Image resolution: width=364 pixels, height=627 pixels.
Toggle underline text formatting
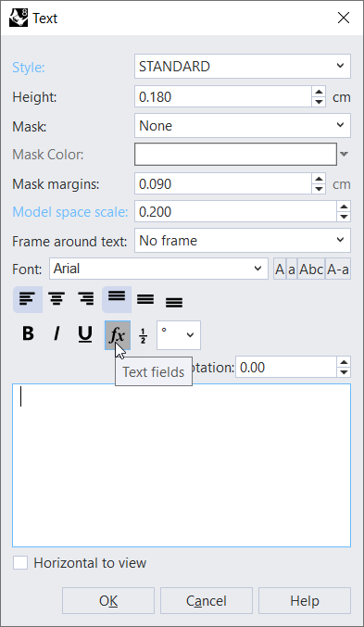click(85, 334)
